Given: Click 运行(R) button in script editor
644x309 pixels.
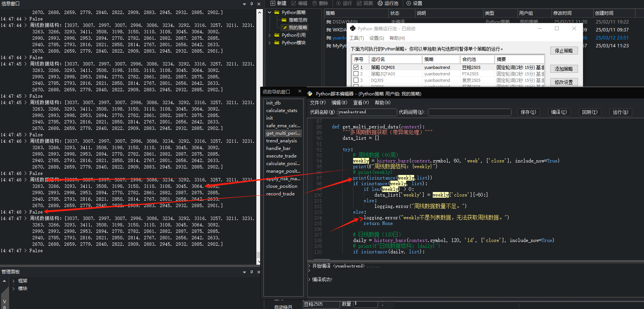Looking at the screenshot, I should [620, 112].
